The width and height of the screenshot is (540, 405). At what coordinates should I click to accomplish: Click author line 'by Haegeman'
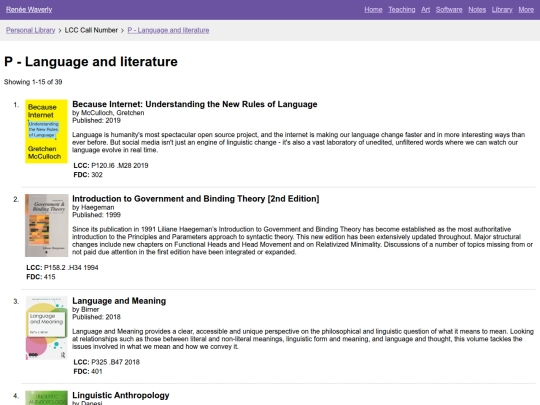click(93, 207)
